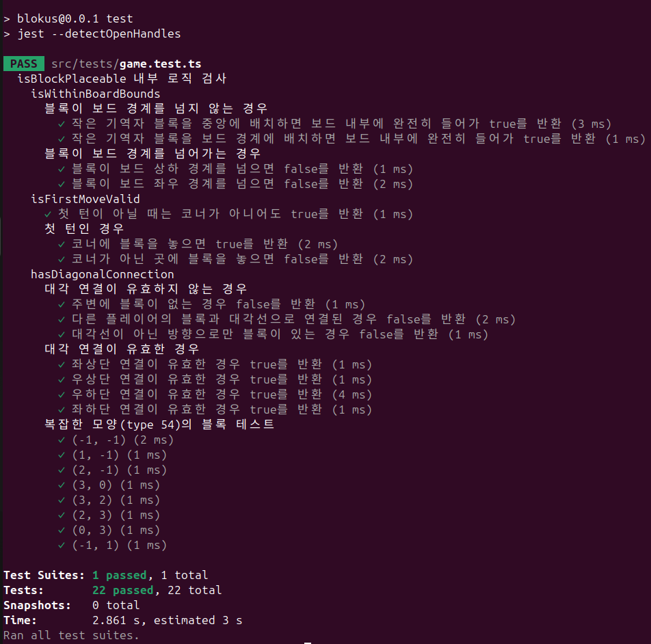Click '복잡한 모양(type 54)의 블록 테스트' heading
This screenshot has width=651, height=644.
pyautogui.click(x=159, y=424)
